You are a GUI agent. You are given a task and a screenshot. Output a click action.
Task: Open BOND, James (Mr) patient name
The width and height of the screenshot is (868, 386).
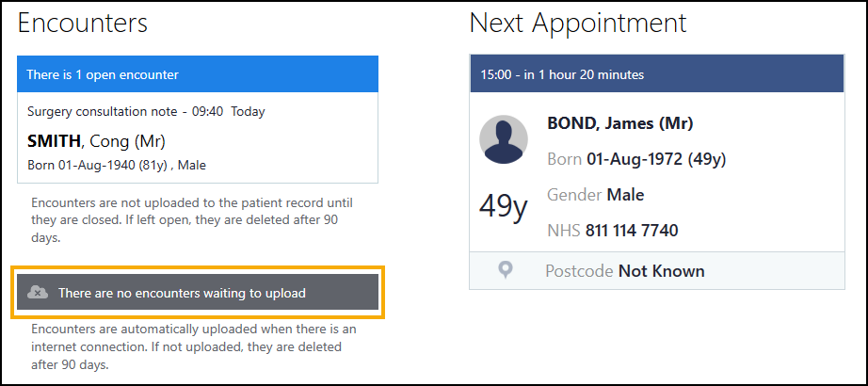click(x=619, y=123)
